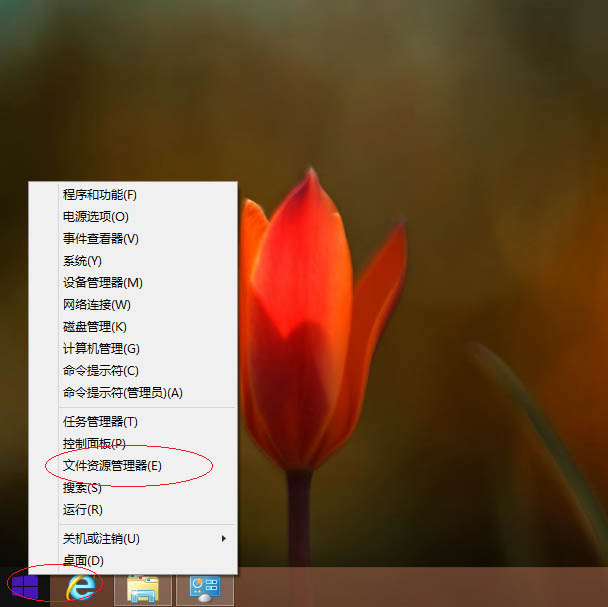Select 控制面板(P) menu entry

(x=94, y=443)
